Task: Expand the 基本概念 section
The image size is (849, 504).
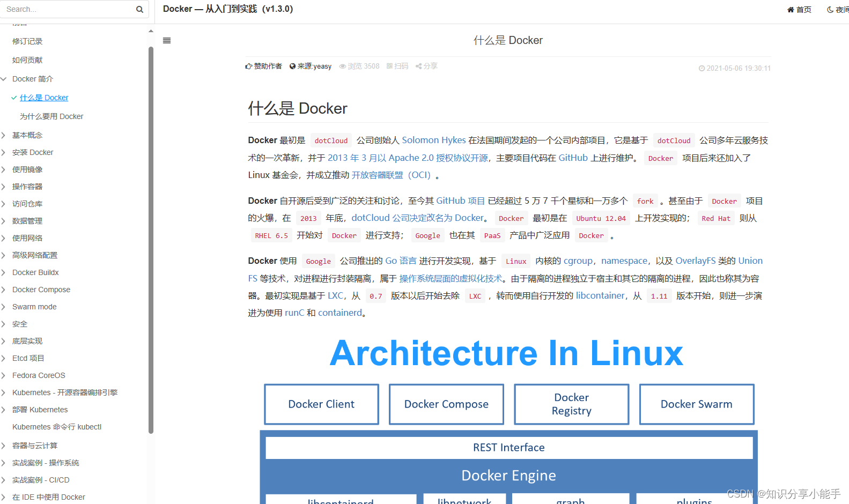Action: coord(4,135)
